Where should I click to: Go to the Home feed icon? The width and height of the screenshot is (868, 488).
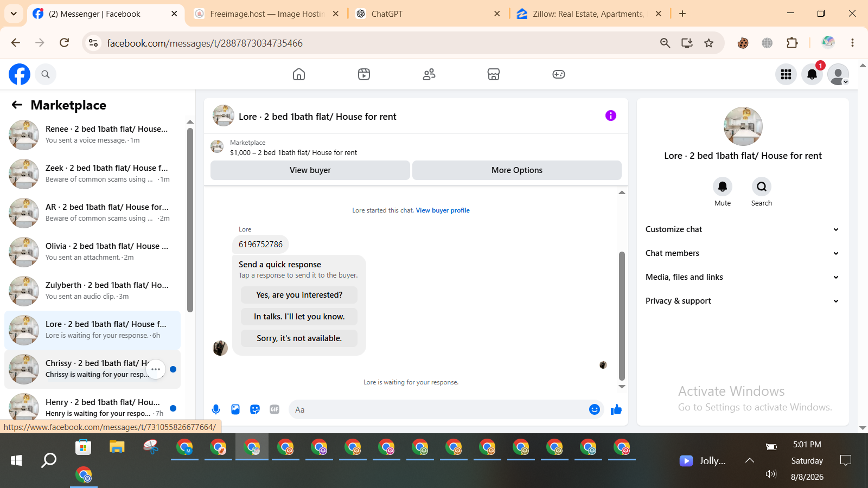pyautogui.click(x=299, y=74)
